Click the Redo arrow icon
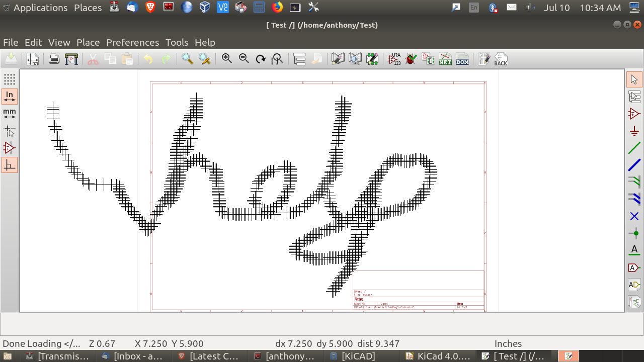The width and height of the screenshot is (644, 362). pos(166,59)
